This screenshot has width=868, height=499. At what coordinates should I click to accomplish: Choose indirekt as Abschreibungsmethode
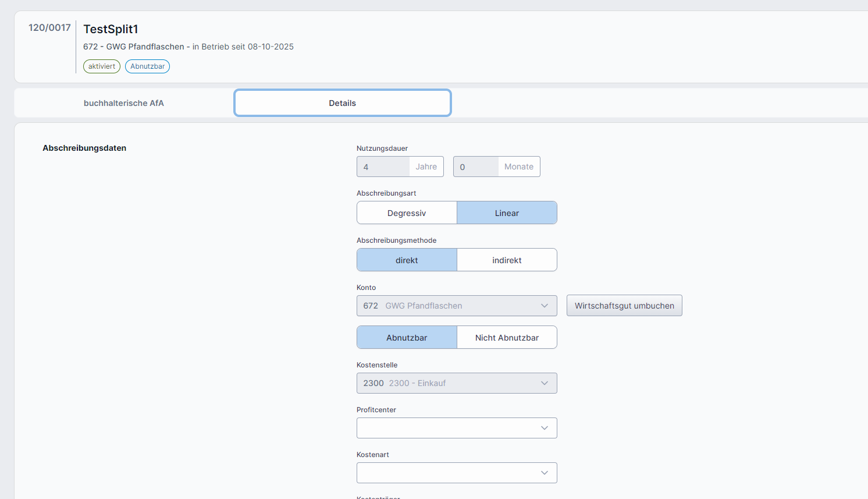click(x=507, y=260)
